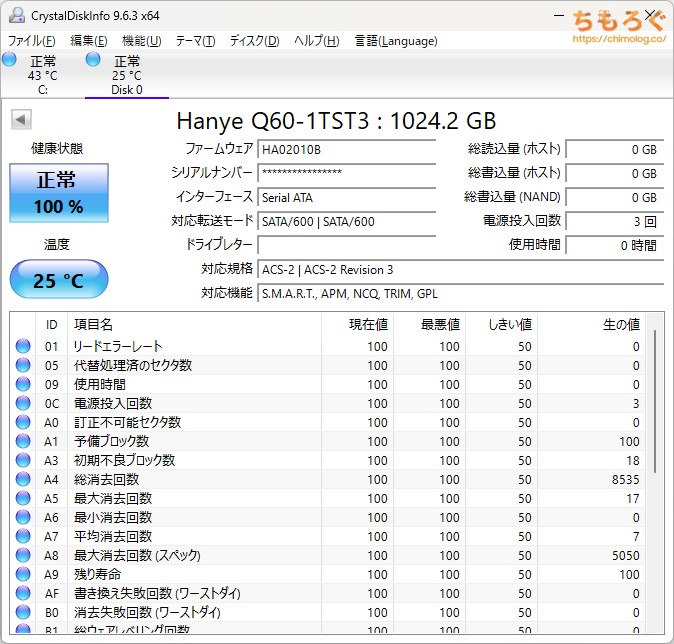The width and height of the screenshot is (674, 644).
Task: Click the 総書込量 (NAND) value 0 GB
Action: pyautogui.click(x=615, y=197)
